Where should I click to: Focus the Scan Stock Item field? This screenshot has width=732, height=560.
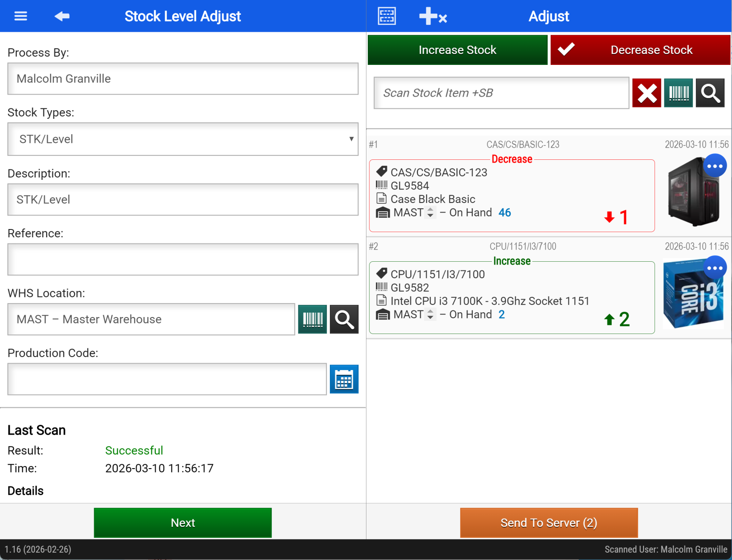click(502, 93)
